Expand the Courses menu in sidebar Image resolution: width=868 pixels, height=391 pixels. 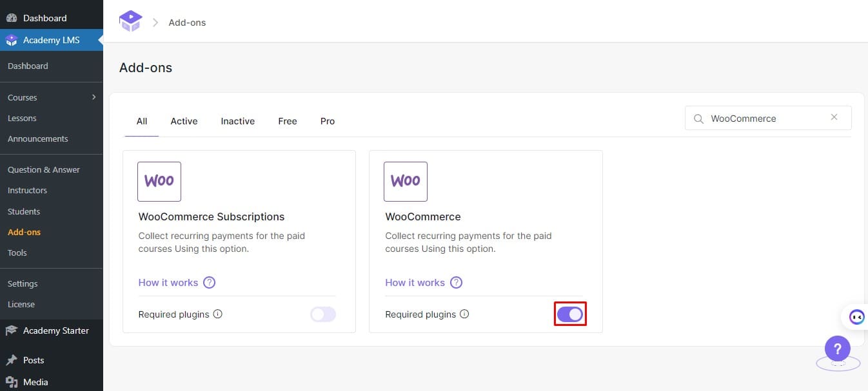[x=22, y=97]
